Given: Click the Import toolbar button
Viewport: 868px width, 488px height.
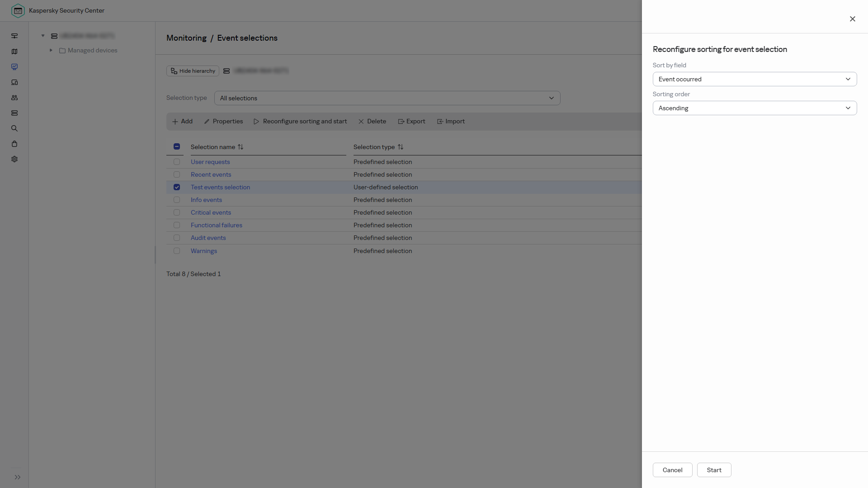Looking at the screenshot, I should [451, 122].
